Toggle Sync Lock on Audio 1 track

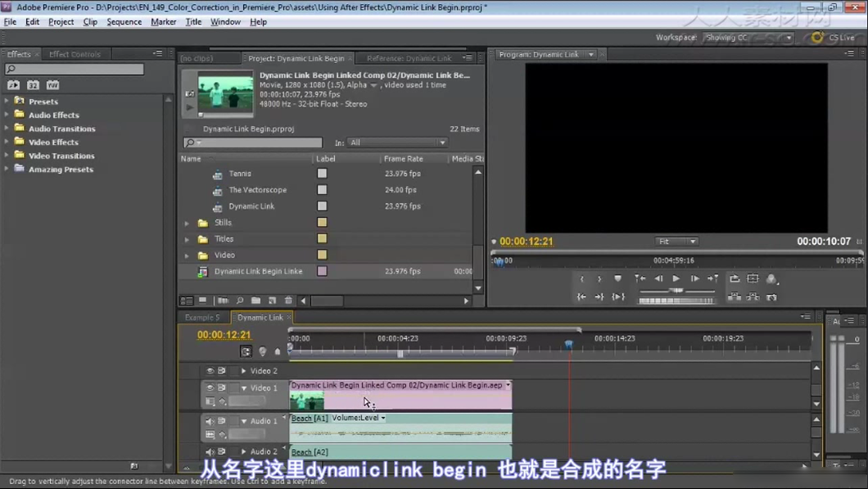(221, 421)
